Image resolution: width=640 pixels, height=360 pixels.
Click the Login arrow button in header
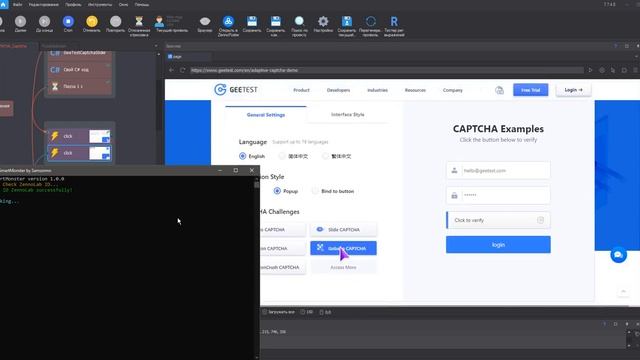[573, 90]
